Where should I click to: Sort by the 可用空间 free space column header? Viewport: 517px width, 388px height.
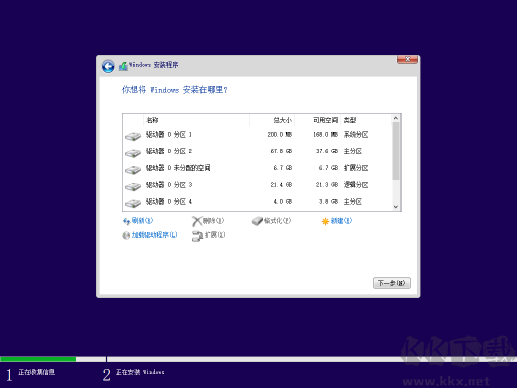pos(317,120)
